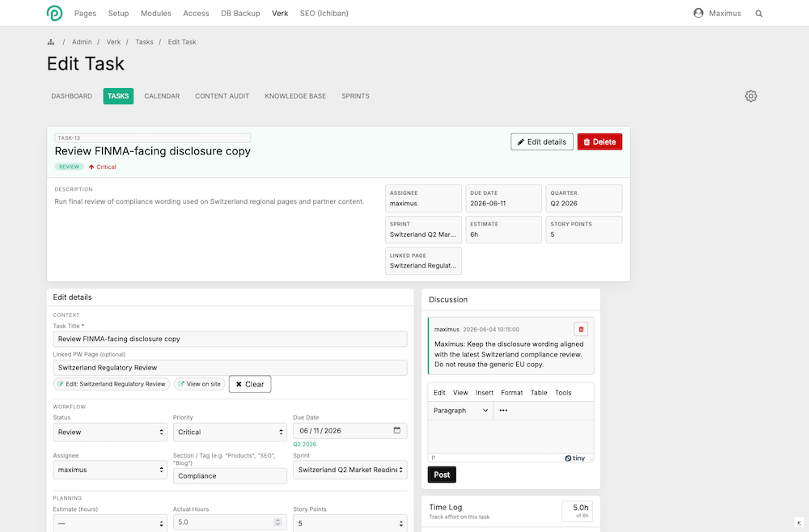Click the Critical priority label
Screen dimensions: 809x532
pyautogui.click(x=102, y=167)
